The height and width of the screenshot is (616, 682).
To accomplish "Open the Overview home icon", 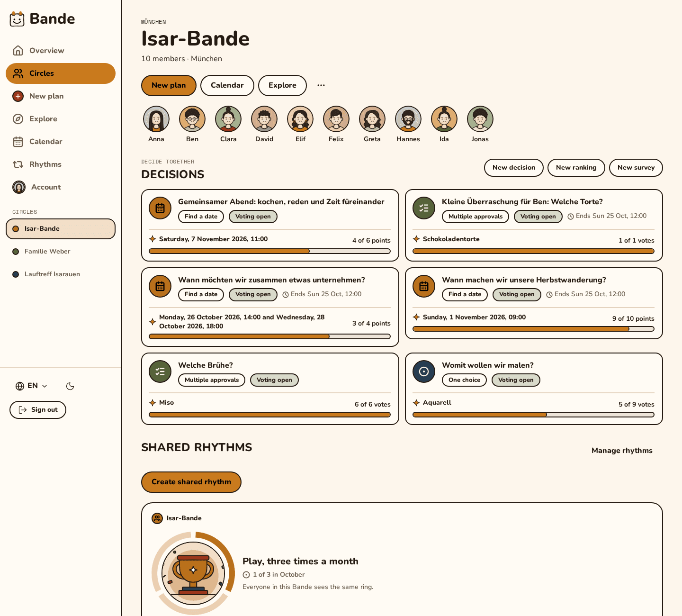I will [x=18, y=51].
